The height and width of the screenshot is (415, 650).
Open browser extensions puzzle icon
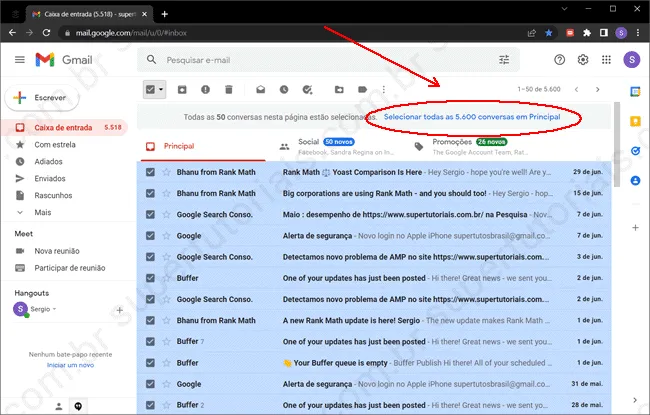click(587, 33)
